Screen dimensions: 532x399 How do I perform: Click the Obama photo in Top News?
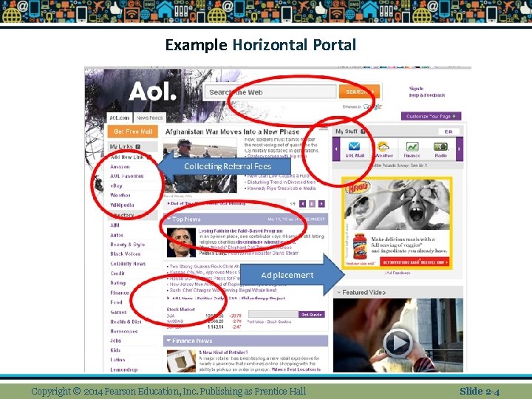181,243
